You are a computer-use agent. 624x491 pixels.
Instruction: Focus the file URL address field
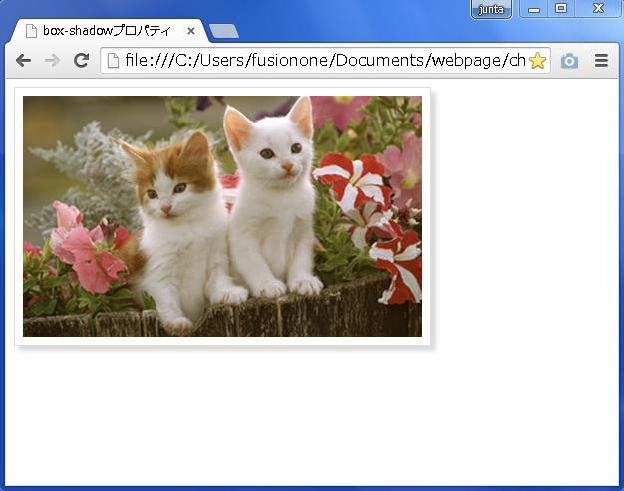coord(326,60)
